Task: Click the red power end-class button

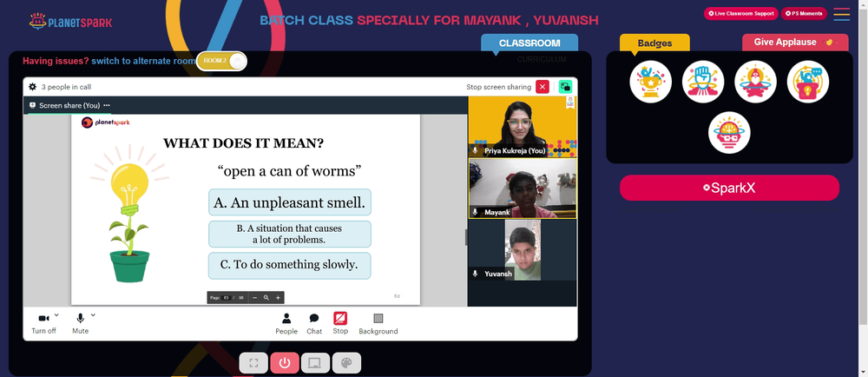Action: click(x=285, y=362)
